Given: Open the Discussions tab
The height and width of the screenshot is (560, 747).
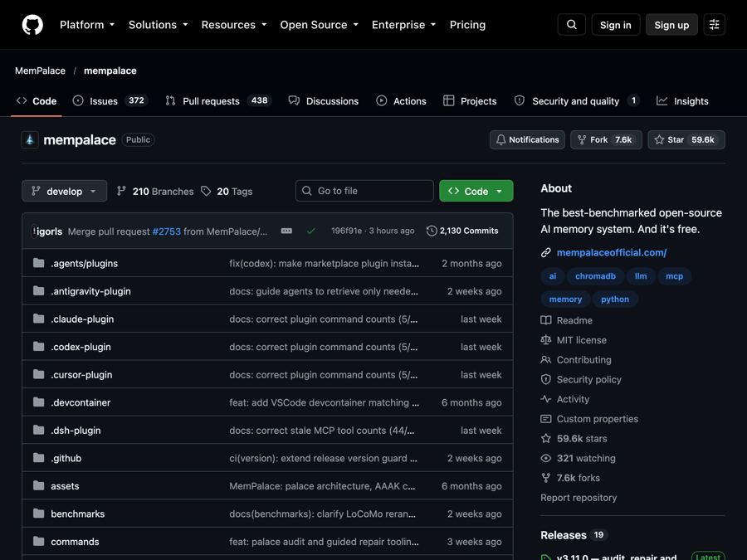Looking at the screenshot, I should click(324, 101).
